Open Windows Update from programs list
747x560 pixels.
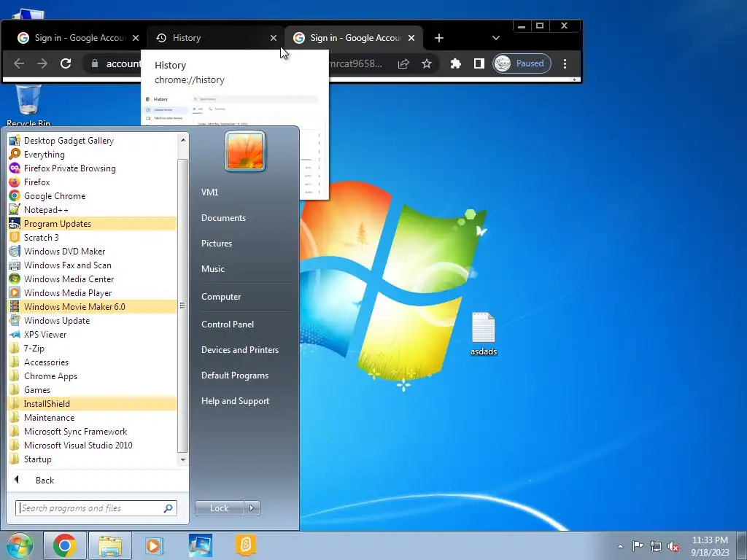coord(93,321)
